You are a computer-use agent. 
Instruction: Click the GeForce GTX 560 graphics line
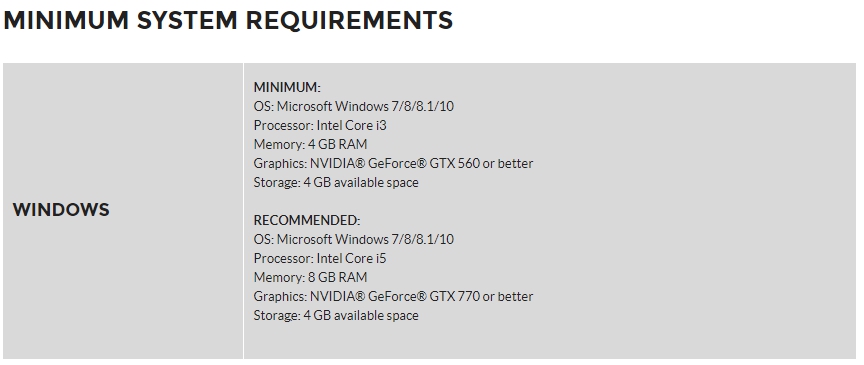point(393,163)
